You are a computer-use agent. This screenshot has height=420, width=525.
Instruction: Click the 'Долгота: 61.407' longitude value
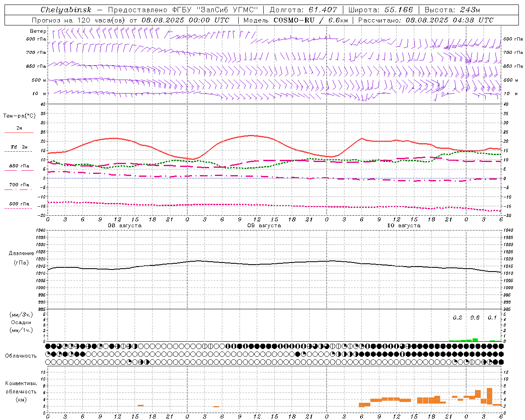303,10
